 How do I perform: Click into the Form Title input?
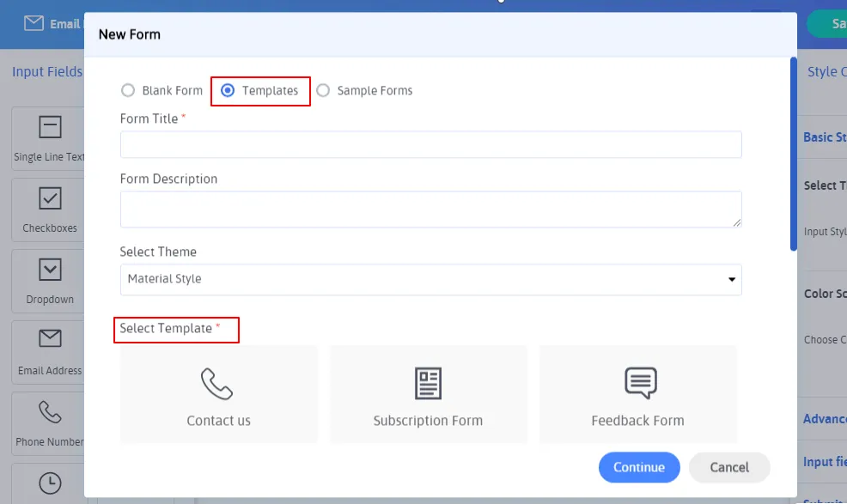click(x=430, y=144)
